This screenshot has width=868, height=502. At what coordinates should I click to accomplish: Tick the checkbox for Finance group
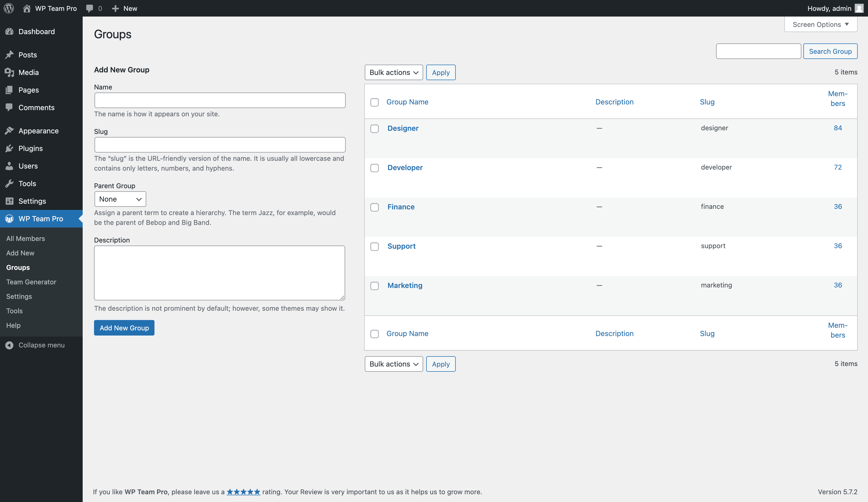pos(374,207)
